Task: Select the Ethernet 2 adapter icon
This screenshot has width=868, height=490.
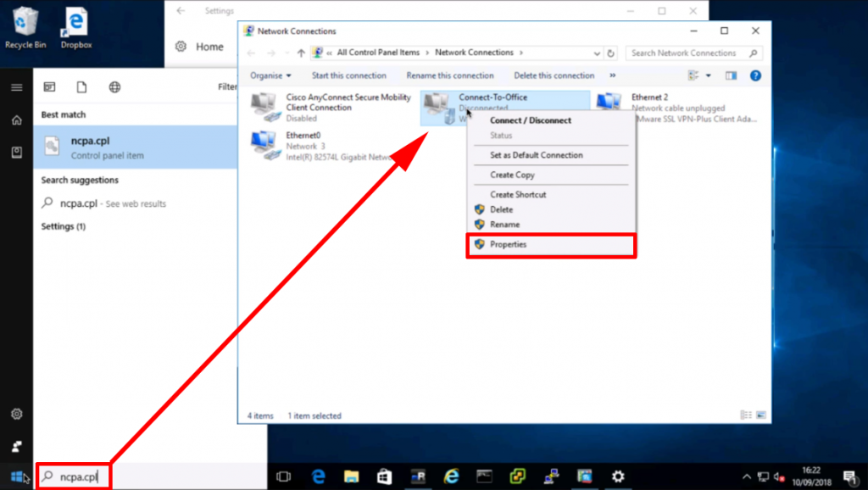Action: pos(609,103)
